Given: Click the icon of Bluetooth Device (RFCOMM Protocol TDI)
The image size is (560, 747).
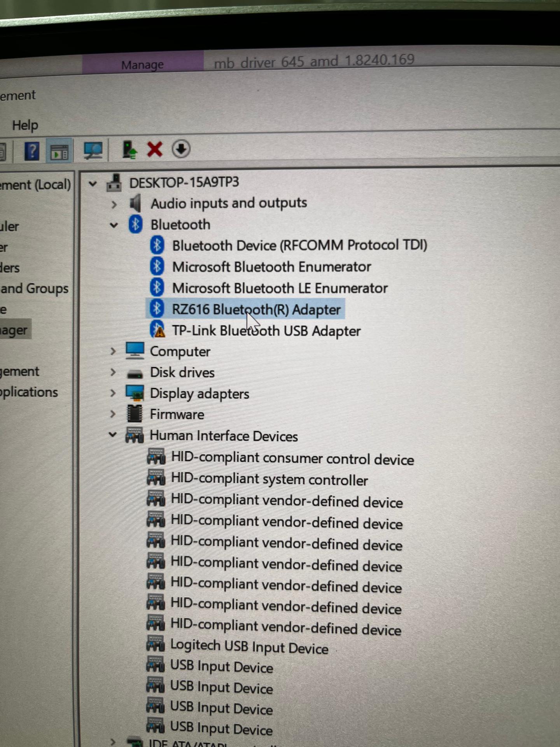Looking at the screenshot, I should (x=157, y=245).
